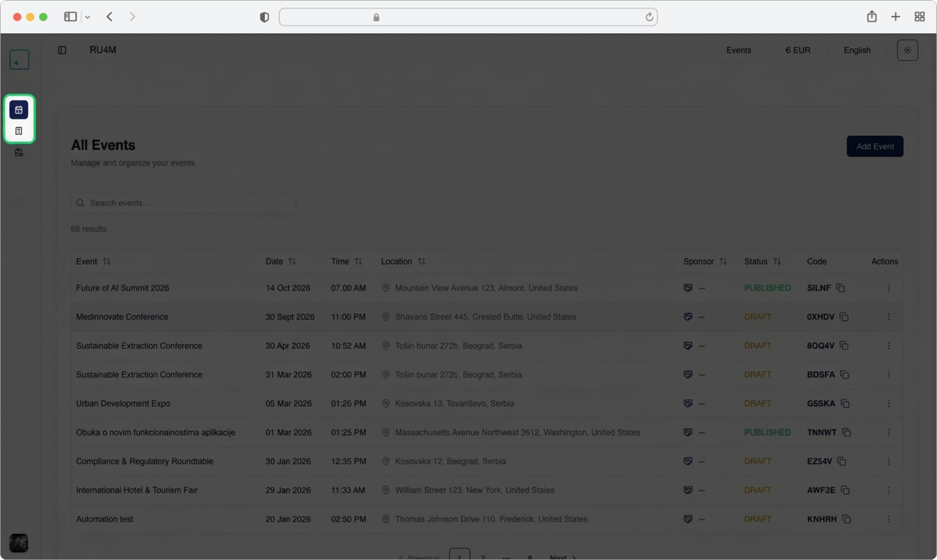Image resolution: width=937 pixels, height=560 pixels.
Task: Click the user avatar at bottom left
Action: 19,543
